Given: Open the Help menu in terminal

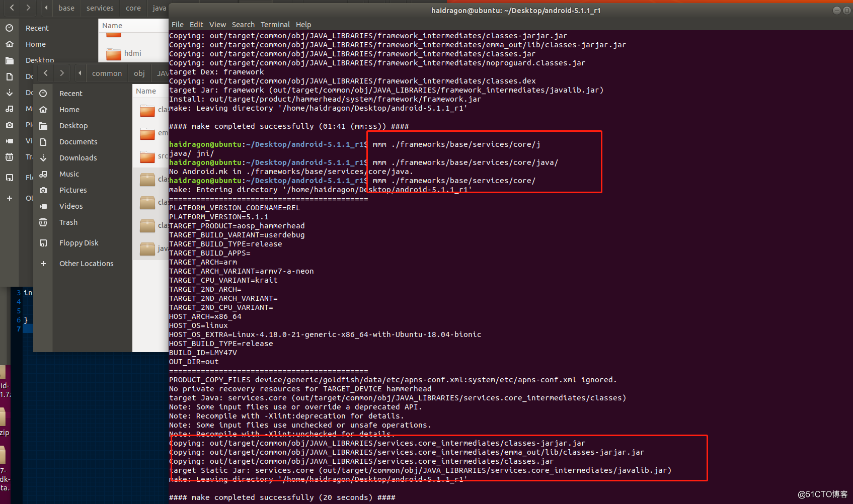Looking at the screenshot, I should [303, 25].
